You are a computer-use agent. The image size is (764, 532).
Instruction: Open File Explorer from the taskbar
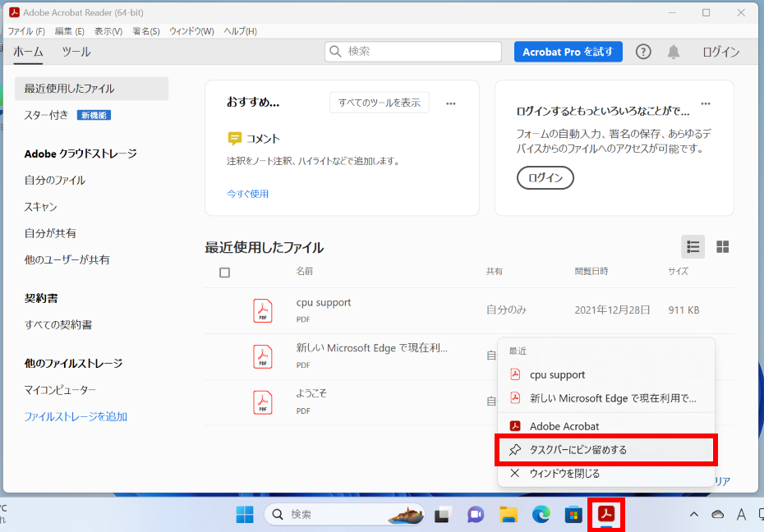pyautogui.click(x=509, y=515)
